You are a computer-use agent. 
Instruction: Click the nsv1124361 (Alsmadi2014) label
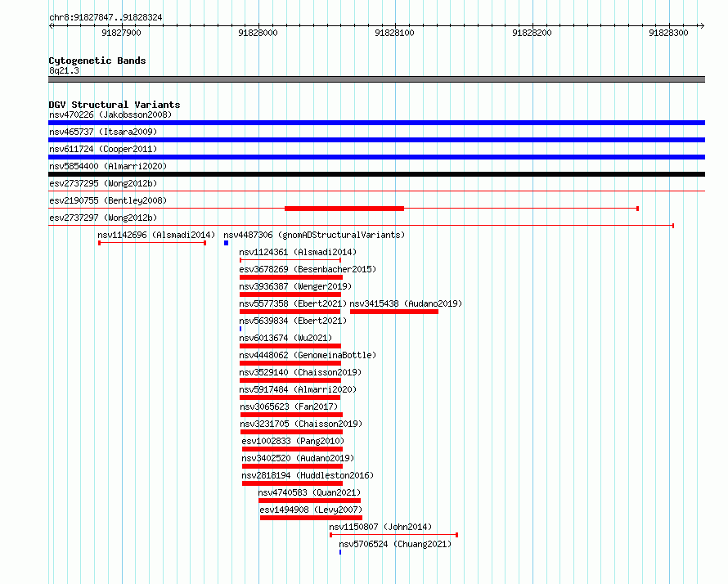point(298,252)
